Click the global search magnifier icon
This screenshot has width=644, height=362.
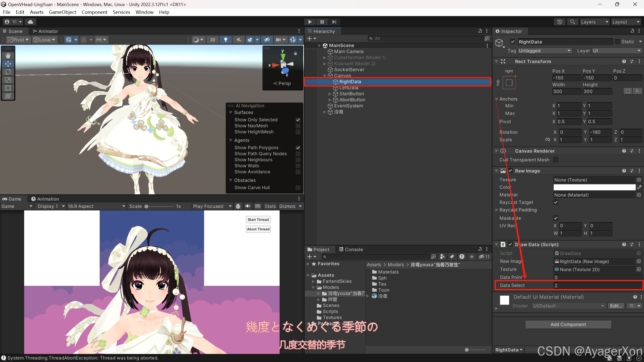point(573,22)
